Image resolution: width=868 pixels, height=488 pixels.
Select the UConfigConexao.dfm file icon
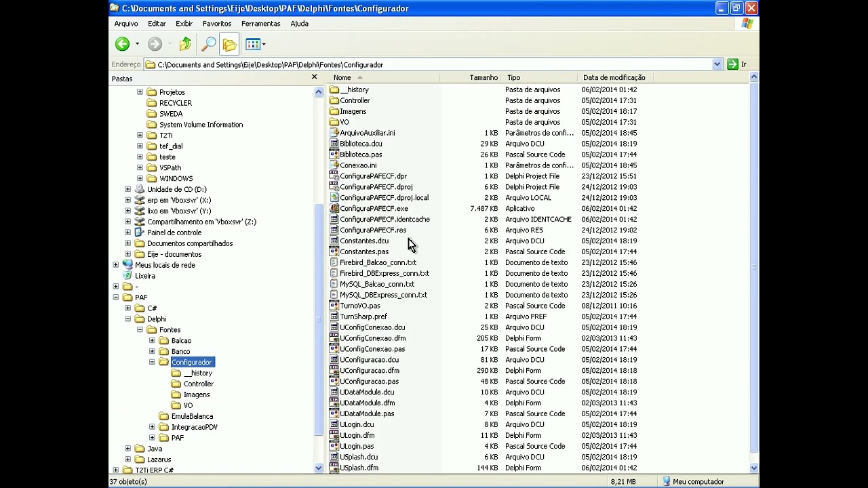[334, 338]
